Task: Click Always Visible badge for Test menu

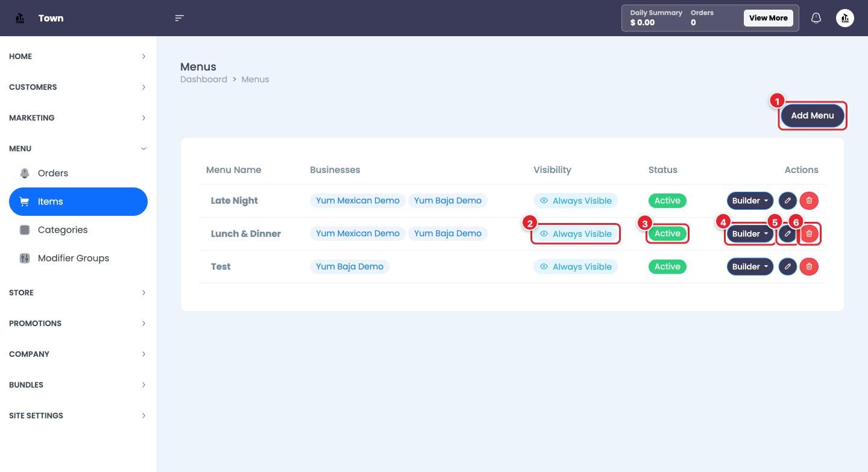Action: (576, 266)
